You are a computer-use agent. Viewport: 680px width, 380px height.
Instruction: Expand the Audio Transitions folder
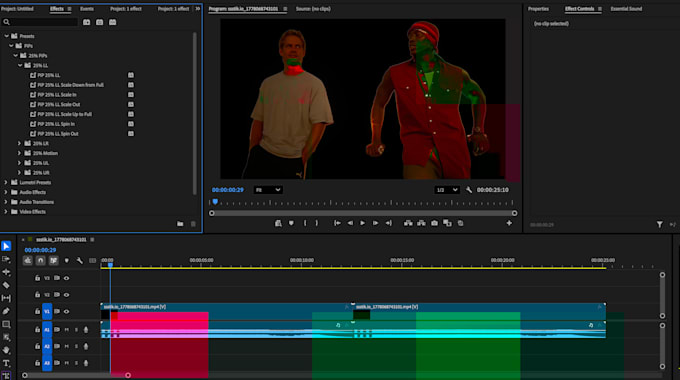tap(6, 202)
